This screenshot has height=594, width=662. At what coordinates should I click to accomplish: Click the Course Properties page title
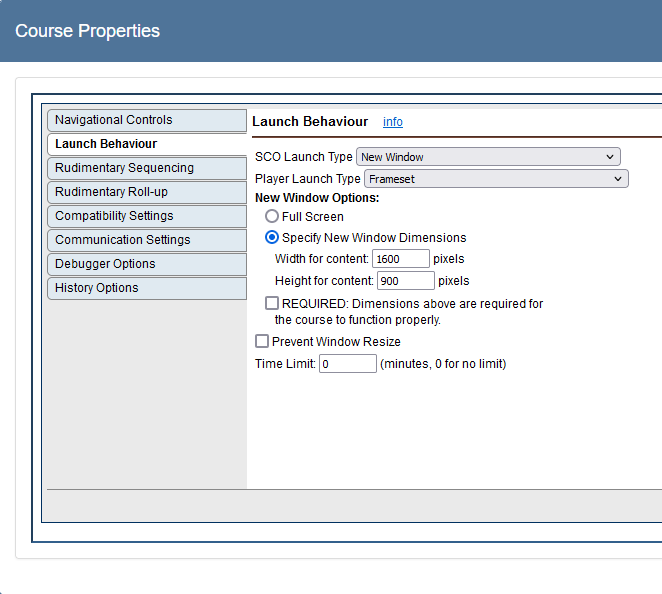[88, 31]
